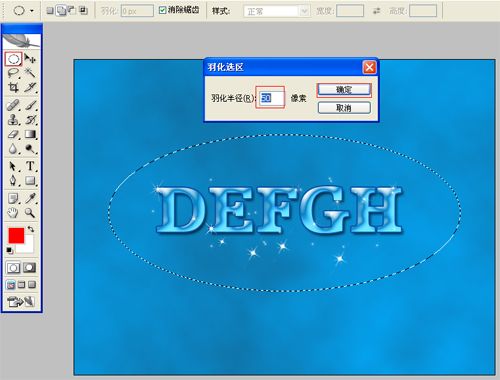
Task: Toggle the anti-alias checkbox
Action: (162, 10)
